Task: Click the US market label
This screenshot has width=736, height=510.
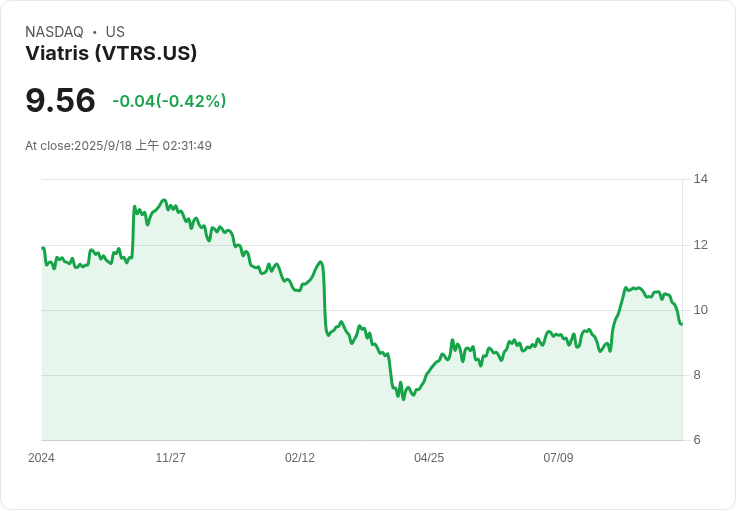Action: pyautogui.click(x=115, y=32)
